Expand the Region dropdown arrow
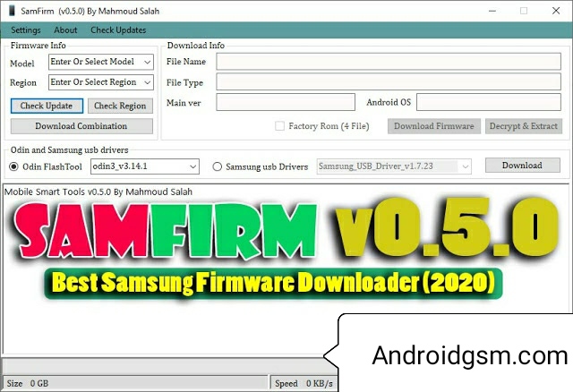573x392 pixels. (x=147, y=82)
